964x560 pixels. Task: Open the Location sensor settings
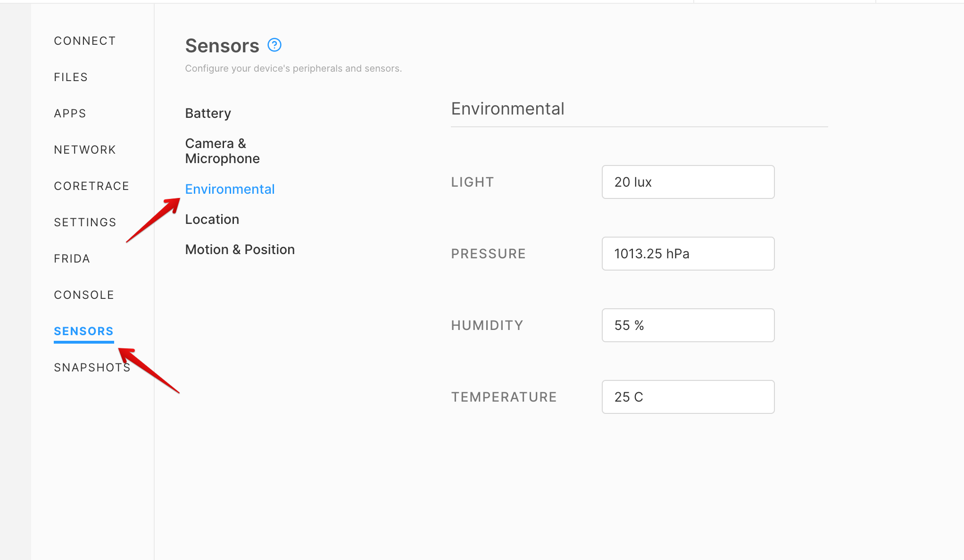click(212, 220)
